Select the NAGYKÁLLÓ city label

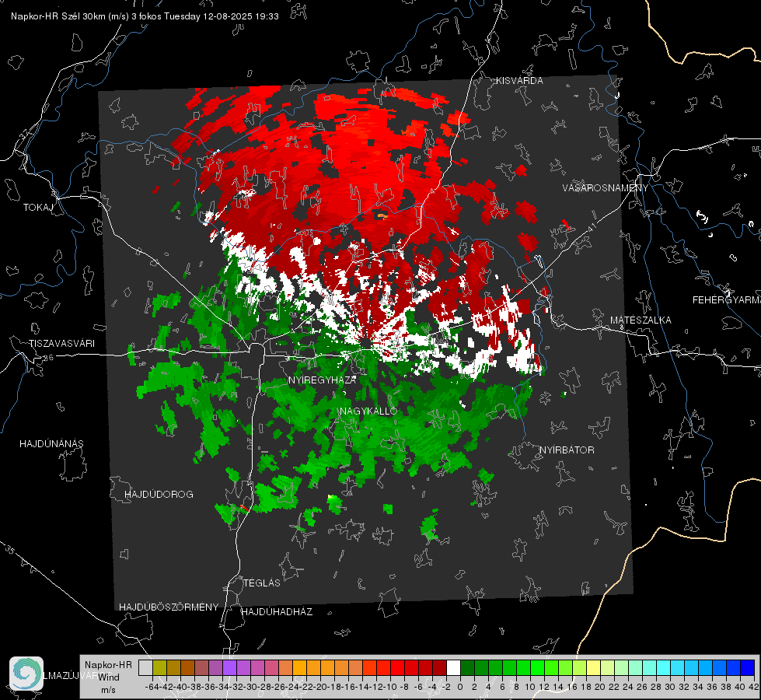click(x=368, y=411)
